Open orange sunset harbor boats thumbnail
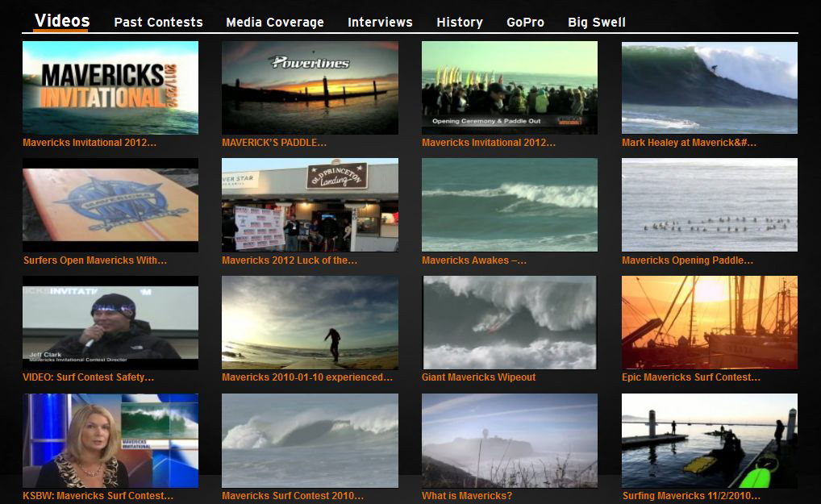This screenshot has height=504, width=821. coord(710,323)
